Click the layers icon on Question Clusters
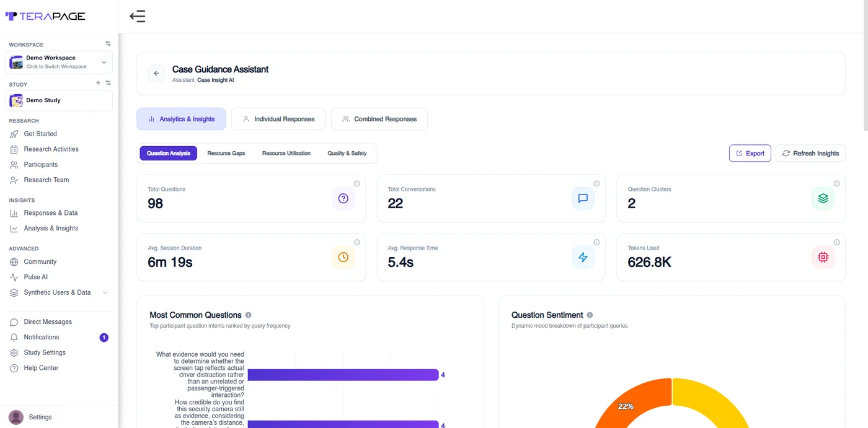 coord(823,198)
